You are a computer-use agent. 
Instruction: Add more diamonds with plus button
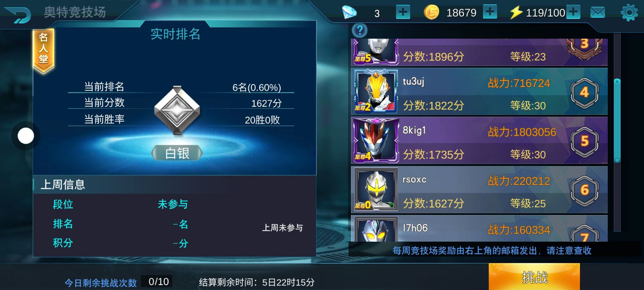point(403,12)
